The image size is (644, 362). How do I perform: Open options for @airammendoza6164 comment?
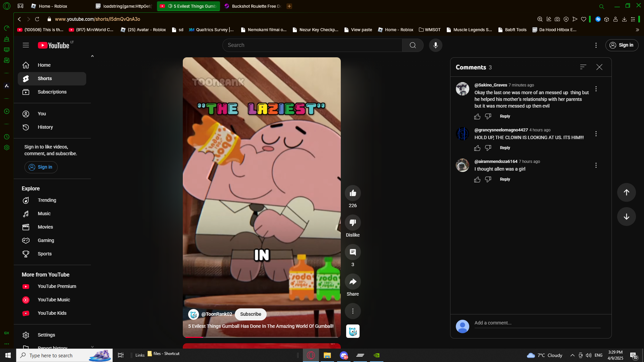pyautogui.click(x=596, y=165)
